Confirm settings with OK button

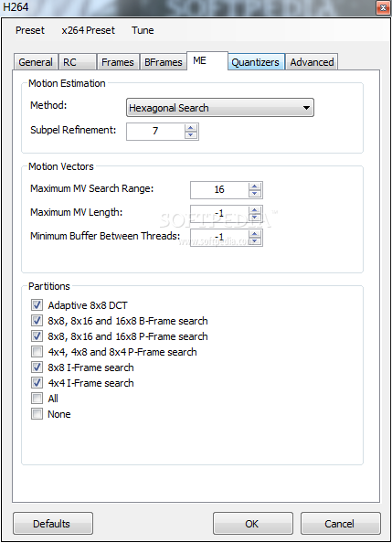[253, 523]
